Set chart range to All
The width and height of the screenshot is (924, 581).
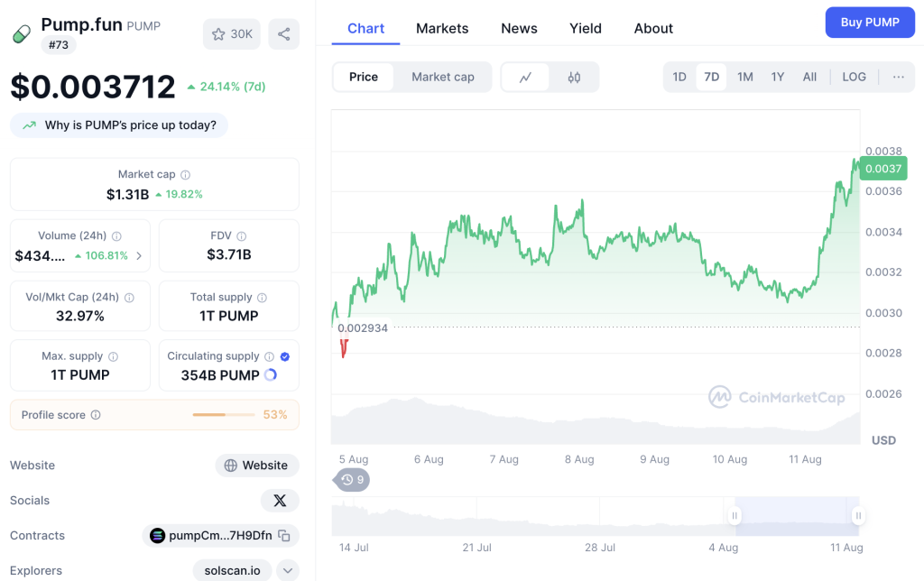809,78
